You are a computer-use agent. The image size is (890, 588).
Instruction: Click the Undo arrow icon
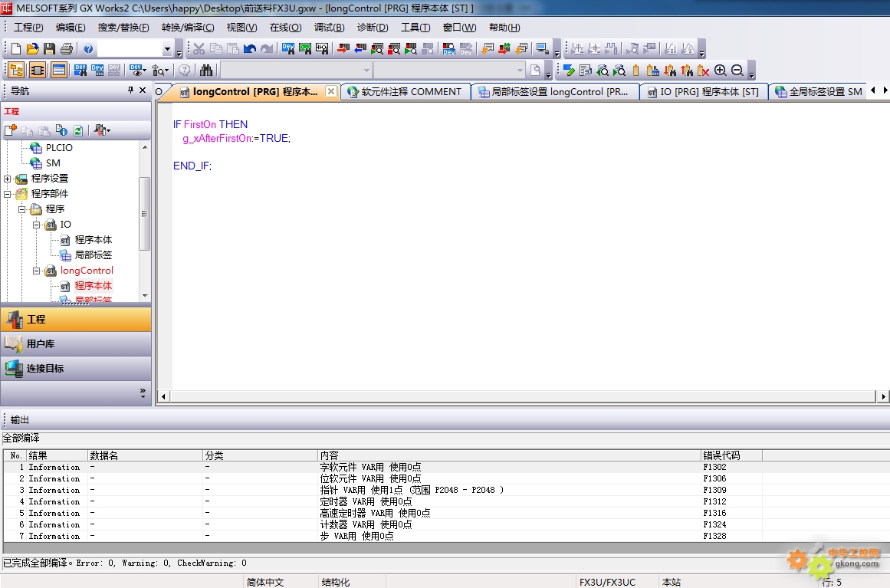[x=250, y=49]
